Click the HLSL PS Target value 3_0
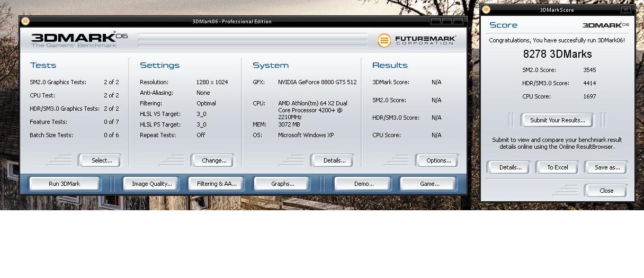This screenshot has height=278, width=644. [x=201, y=124]
